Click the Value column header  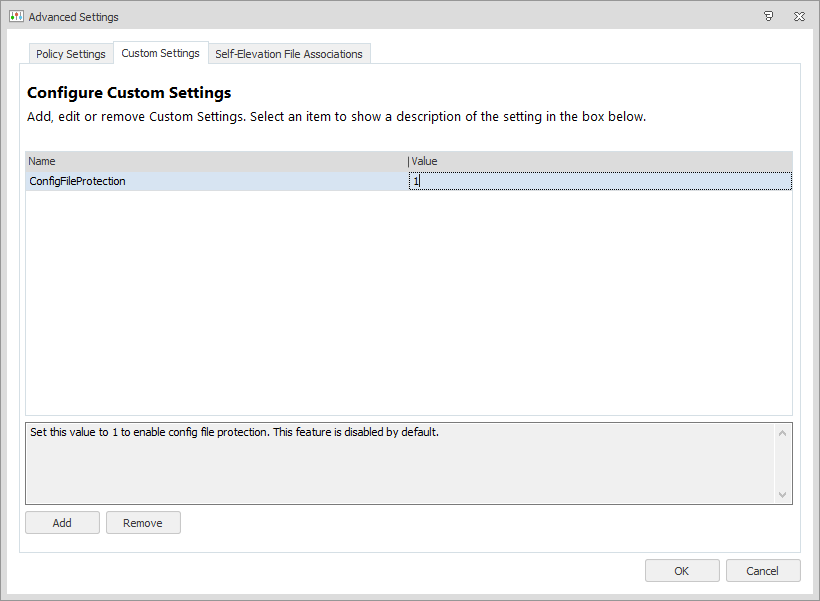[x=600, y=161]
